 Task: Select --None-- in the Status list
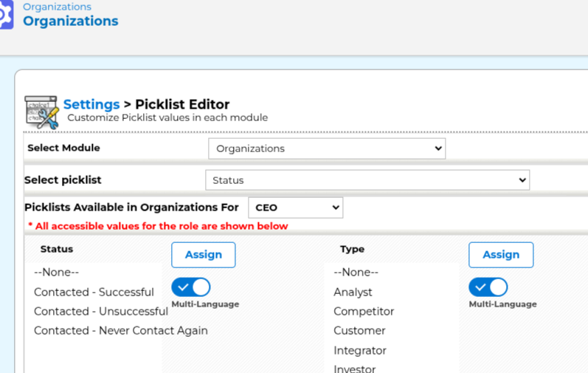point(56,273)
